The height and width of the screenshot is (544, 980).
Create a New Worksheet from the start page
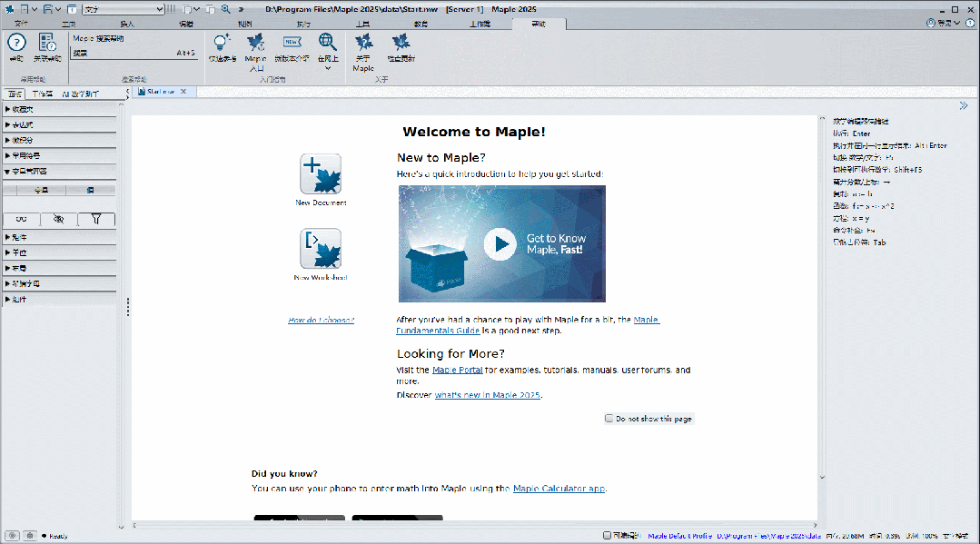tap(321, 248)
